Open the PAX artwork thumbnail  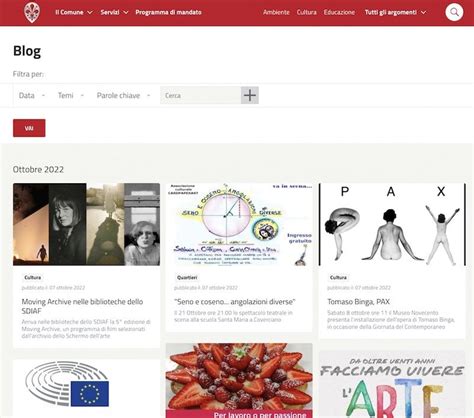coord(392,224)
